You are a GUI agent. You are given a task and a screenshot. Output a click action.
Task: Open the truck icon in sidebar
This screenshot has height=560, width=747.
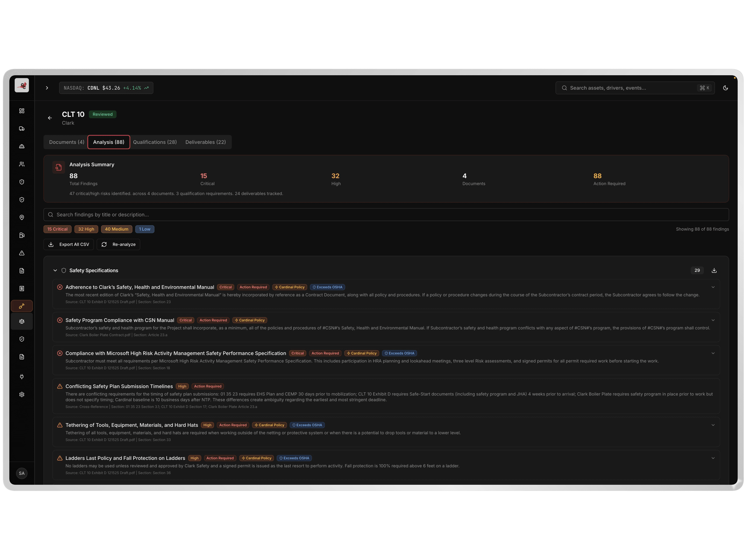point(22,129)
